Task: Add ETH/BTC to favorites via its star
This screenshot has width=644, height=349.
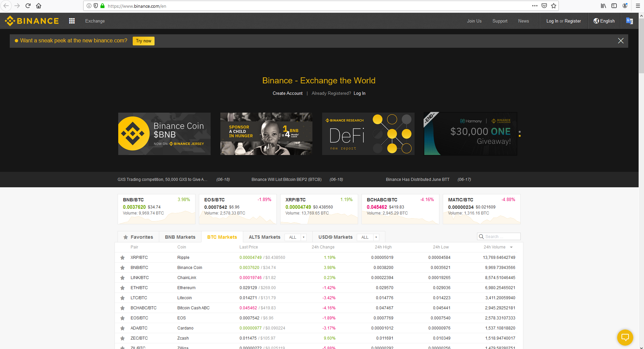Action: coord(122,288)
